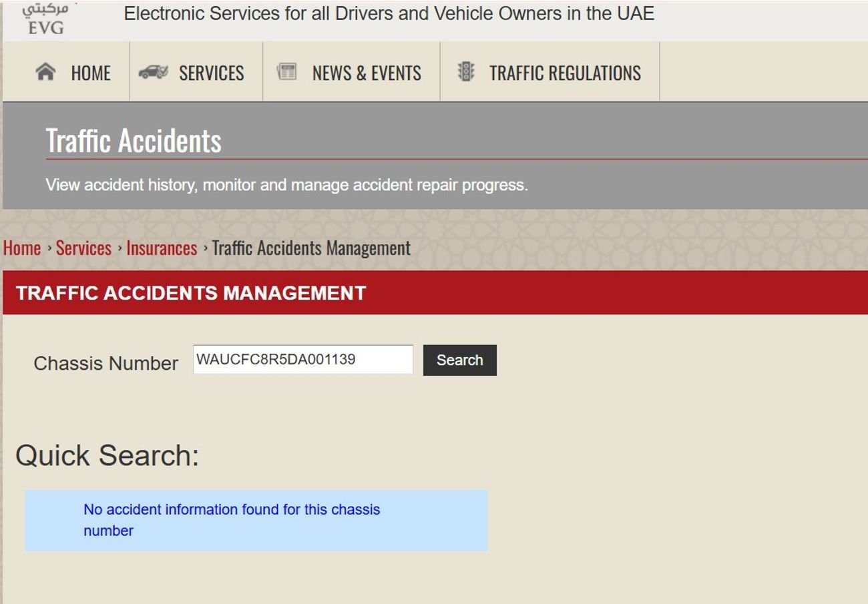Open the HOME menu label

(x=91, y=73)
